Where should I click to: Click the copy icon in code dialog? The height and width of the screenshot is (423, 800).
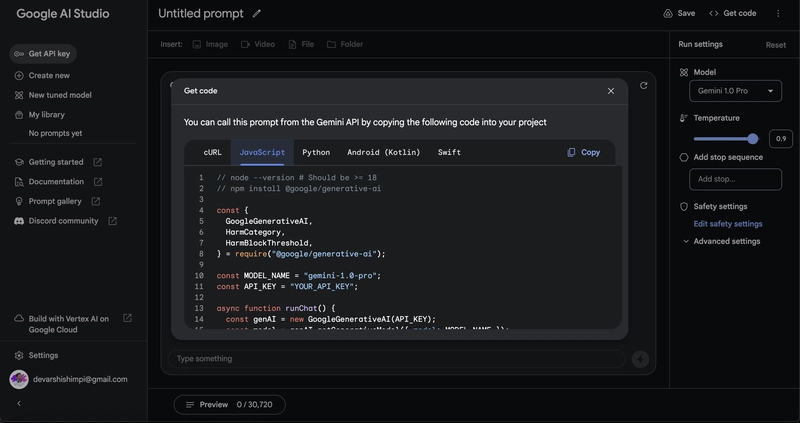coord(571,152)
